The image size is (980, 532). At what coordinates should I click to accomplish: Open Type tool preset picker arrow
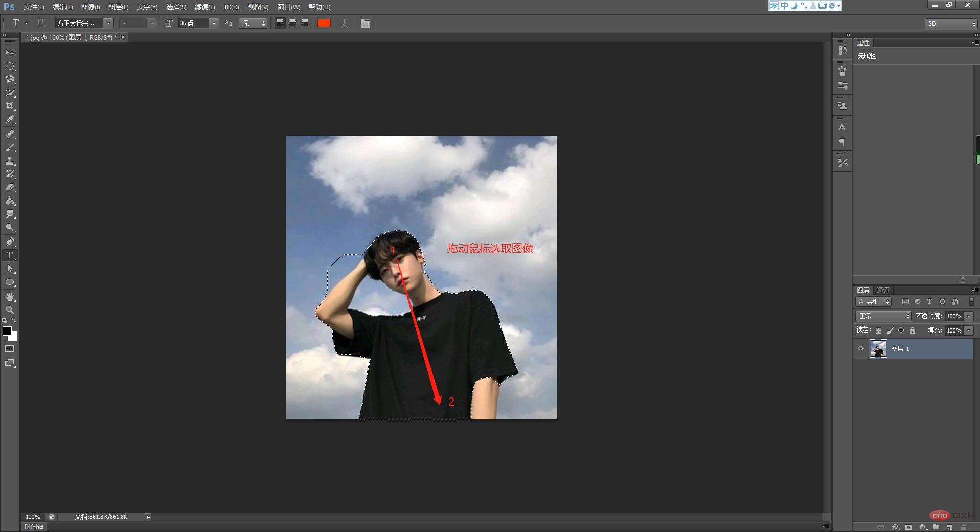[x=27, y=23]
